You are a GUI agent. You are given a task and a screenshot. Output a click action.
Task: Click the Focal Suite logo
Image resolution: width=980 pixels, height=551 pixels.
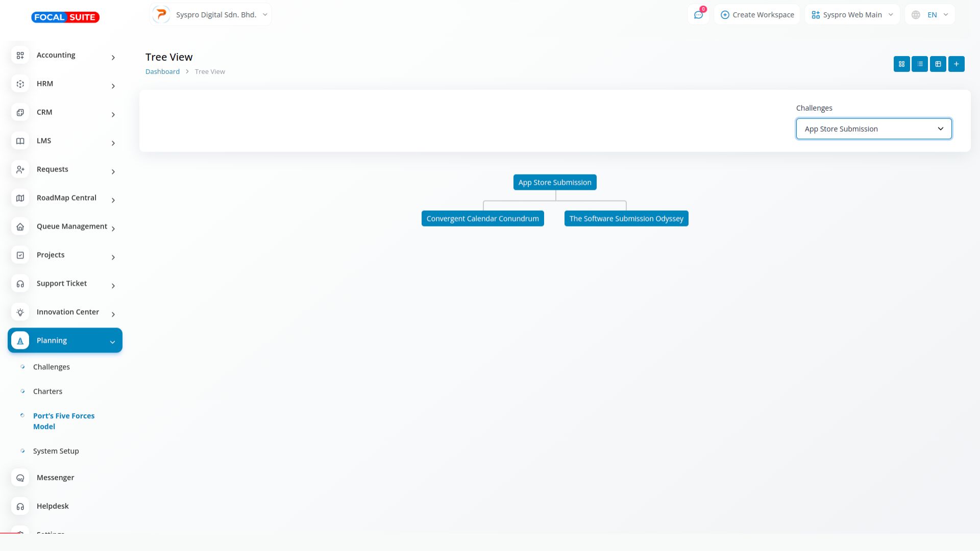pos(65,17)
